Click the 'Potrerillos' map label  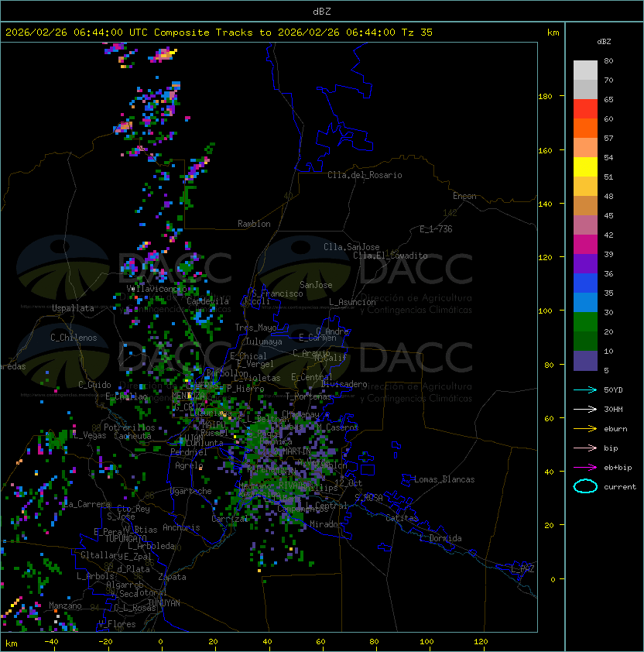click(129, 427)
